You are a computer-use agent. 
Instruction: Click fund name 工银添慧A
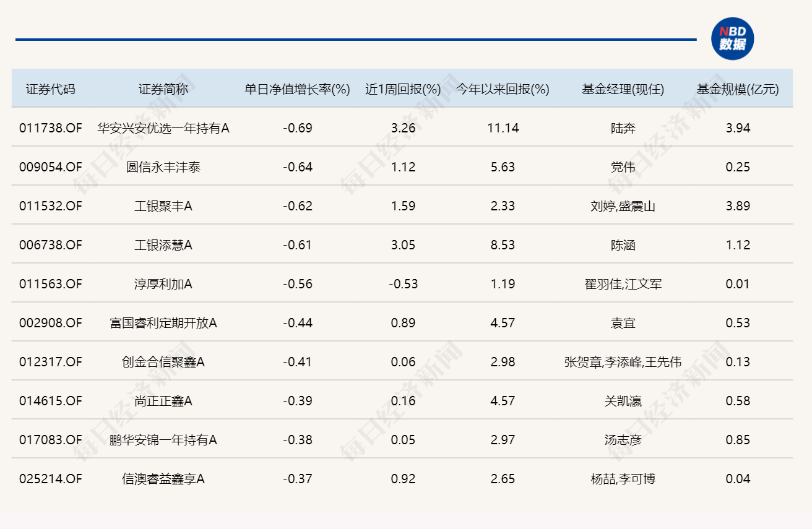pyautogui.click(x=163, y=245)
